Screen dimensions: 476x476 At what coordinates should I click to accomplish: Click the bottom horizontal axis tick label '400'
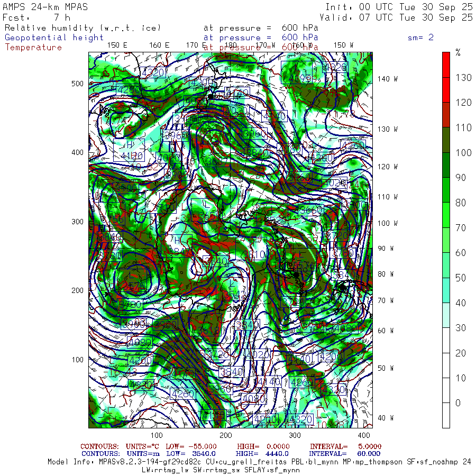364,435
